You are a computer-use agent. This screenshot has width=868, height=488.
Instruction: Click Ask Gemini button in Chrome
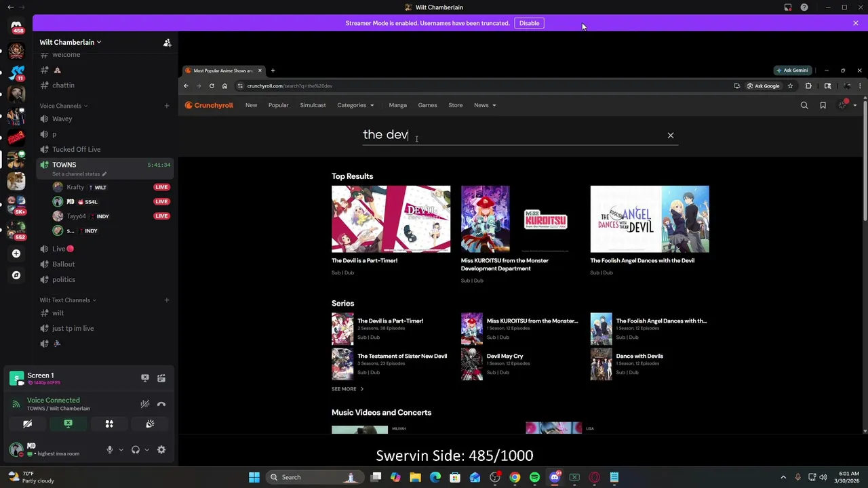click(x=793, y=70)
